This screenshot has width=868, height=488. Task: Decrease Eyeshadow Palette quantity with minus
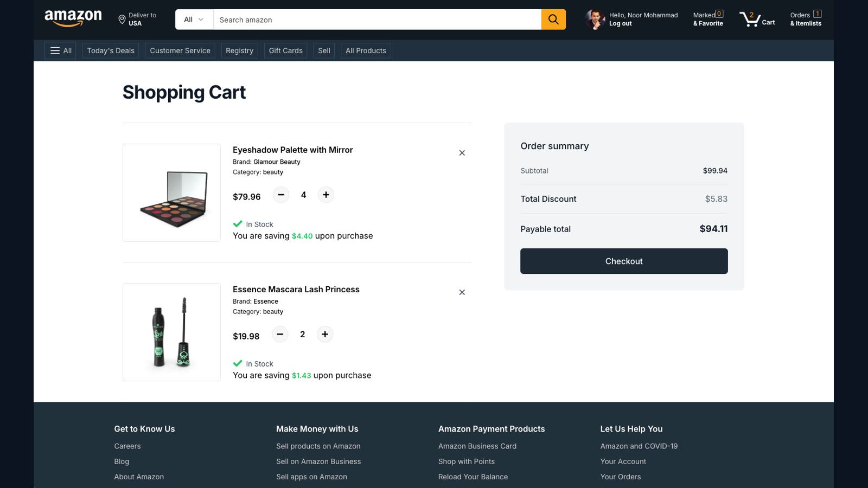coord(281,195)
